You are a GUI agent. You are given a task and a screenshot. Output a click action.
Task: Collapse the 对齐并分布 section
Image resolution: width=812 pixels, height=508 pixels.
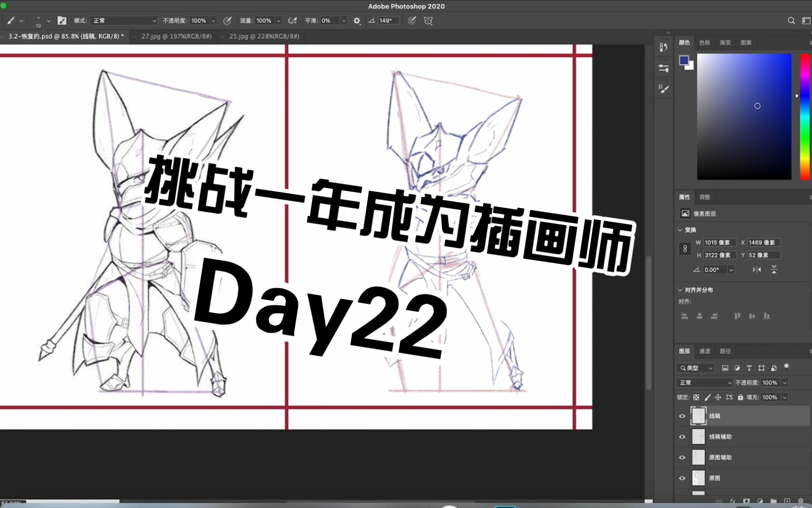680,290
